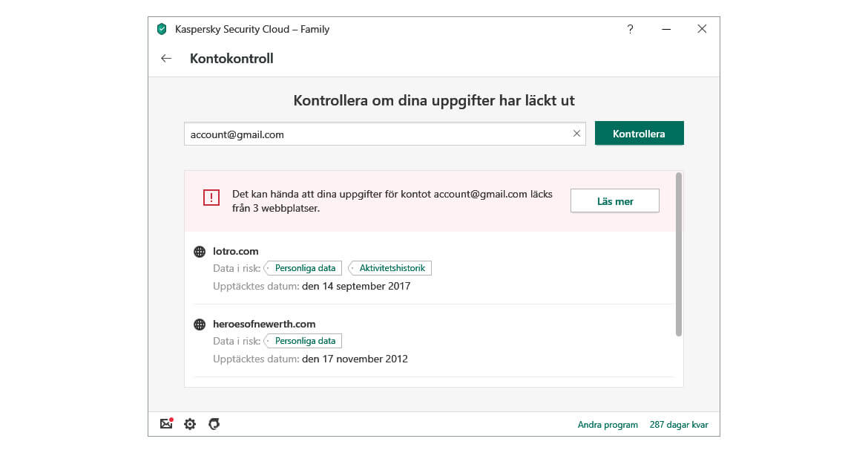Image resolution: width=868 pixels, height=453 pixels.
Task: Open settings with the gear icon
Action: (x=190, y=424)
